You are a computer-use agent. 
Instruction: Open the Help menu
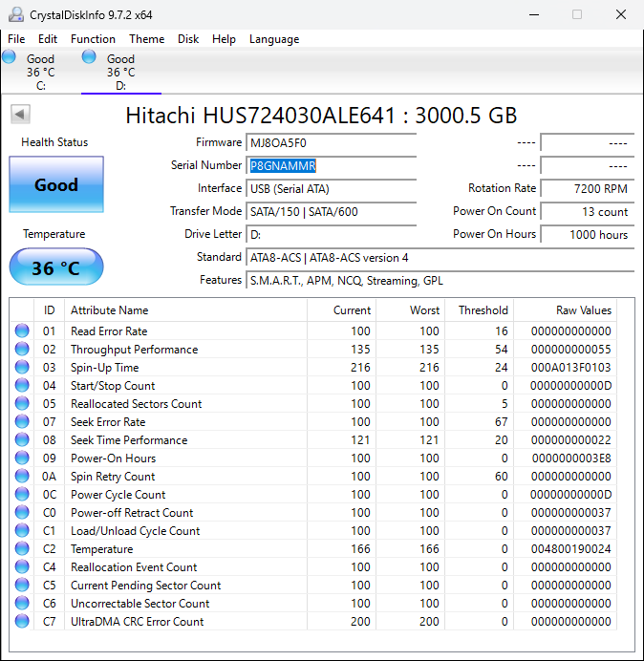pos(224,39)
